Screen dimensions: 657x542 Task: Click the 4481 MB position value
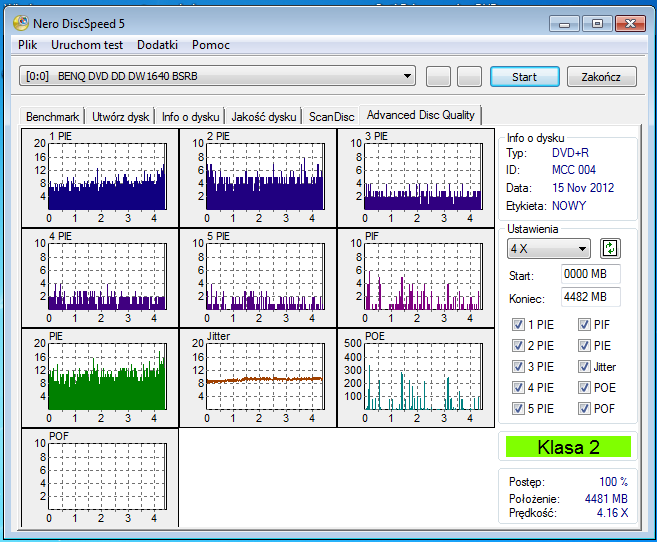click(x=606, y=498)
